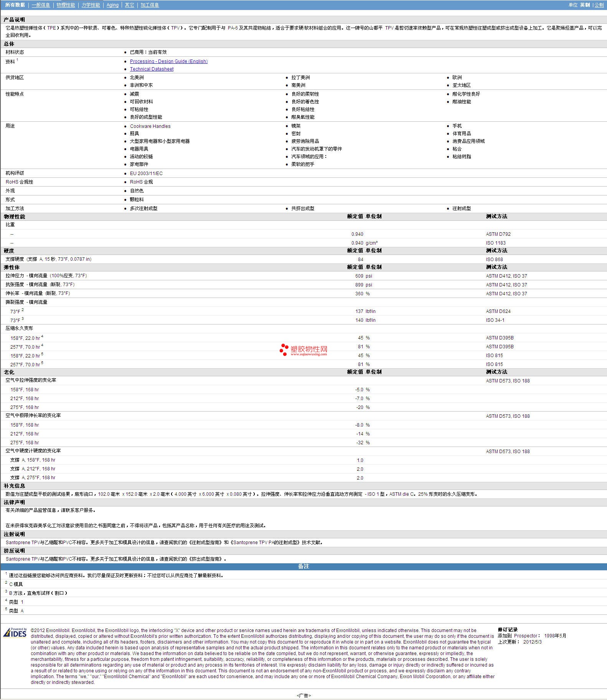Click the ASTM D792 test method cell
607x700 pixels.
click(x=498, y=234)
